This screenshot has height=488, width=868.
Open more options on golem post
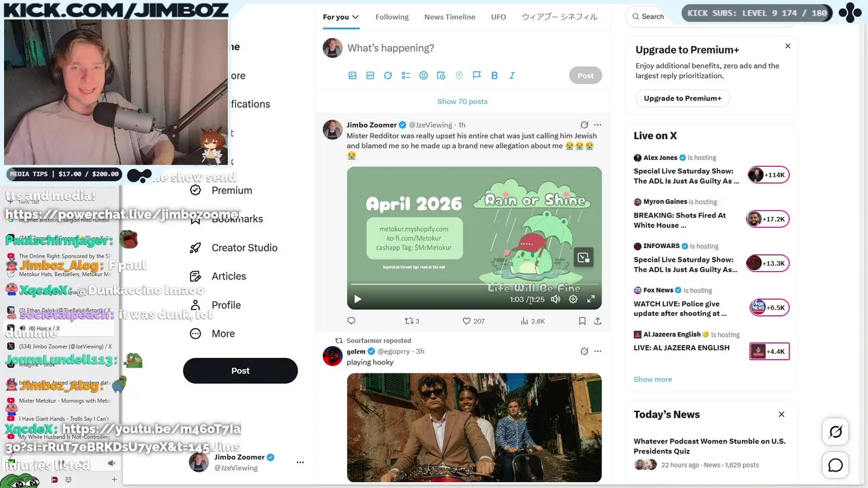click(597, 351)
